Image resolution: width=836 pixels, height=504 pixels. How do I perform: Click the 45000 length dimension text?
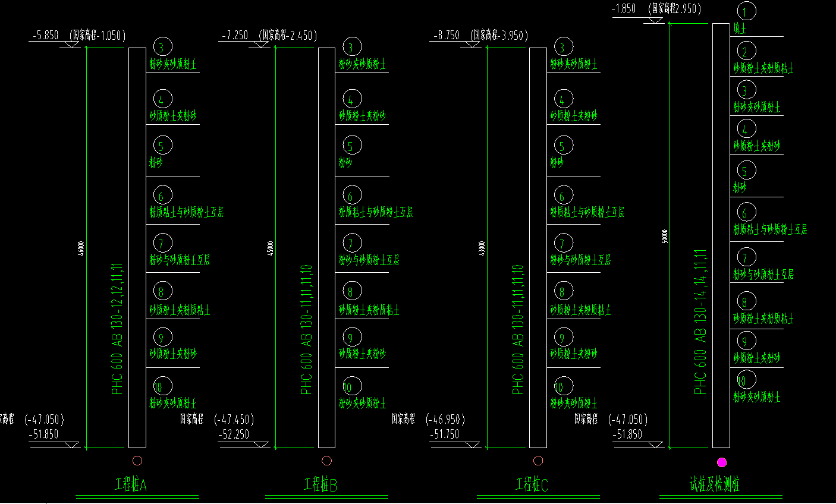pyautogui.click(x=271, y=248)
